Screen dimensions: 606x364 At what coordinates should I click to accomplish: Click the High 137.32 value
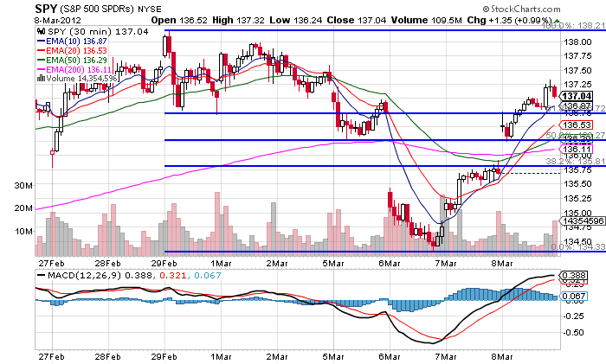[238, 20]
